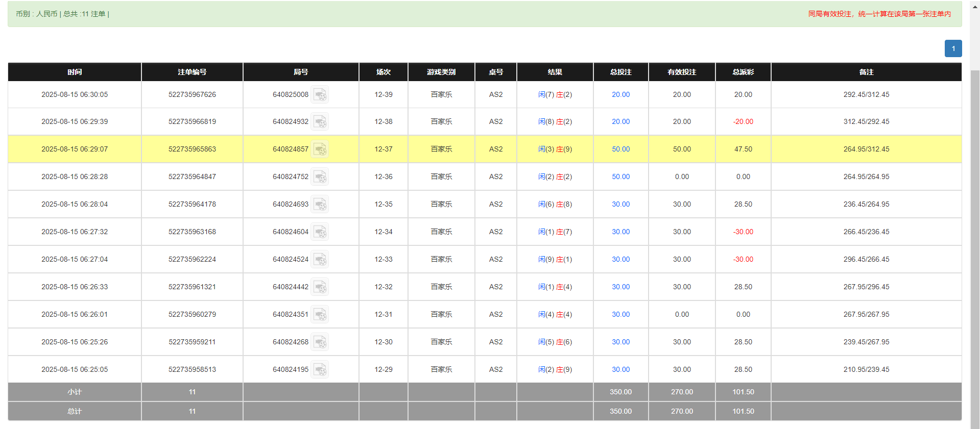
Task: Click the 备注 column header
Action: [x=866, y=72]
